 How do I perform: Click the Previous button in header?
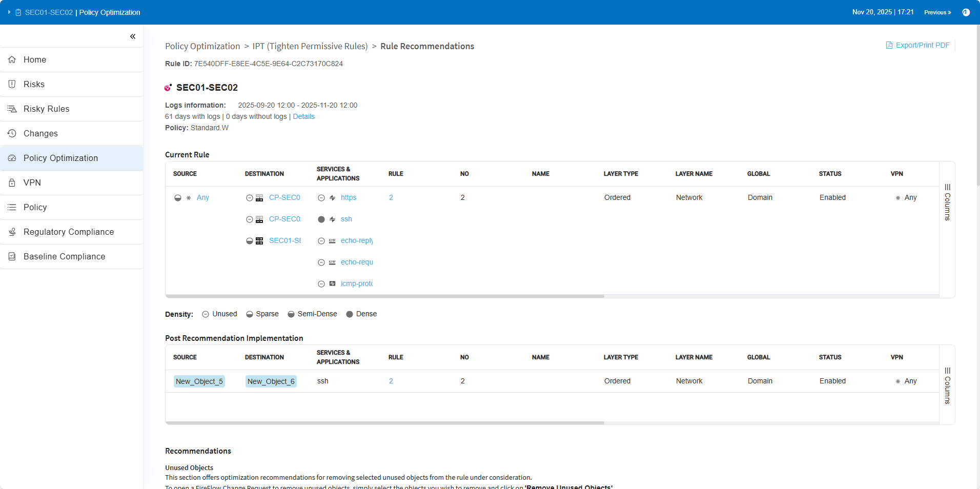pos(937,12)
